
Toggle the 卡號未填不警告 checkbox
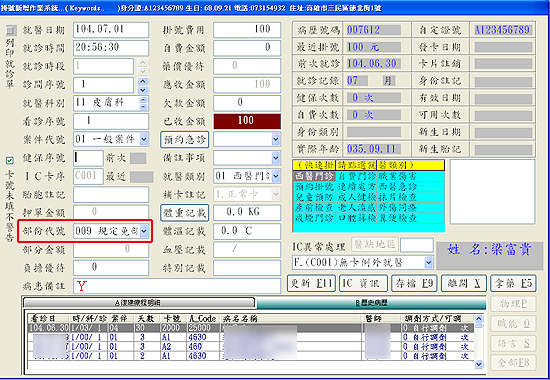pos(10,160)
